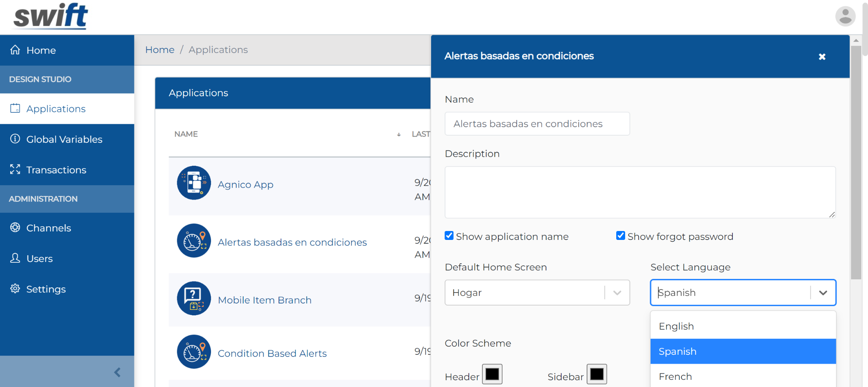Open Channels via the globe icon
Image resolution: width=868 pixels, height=387 pixels.
[15, 228]
